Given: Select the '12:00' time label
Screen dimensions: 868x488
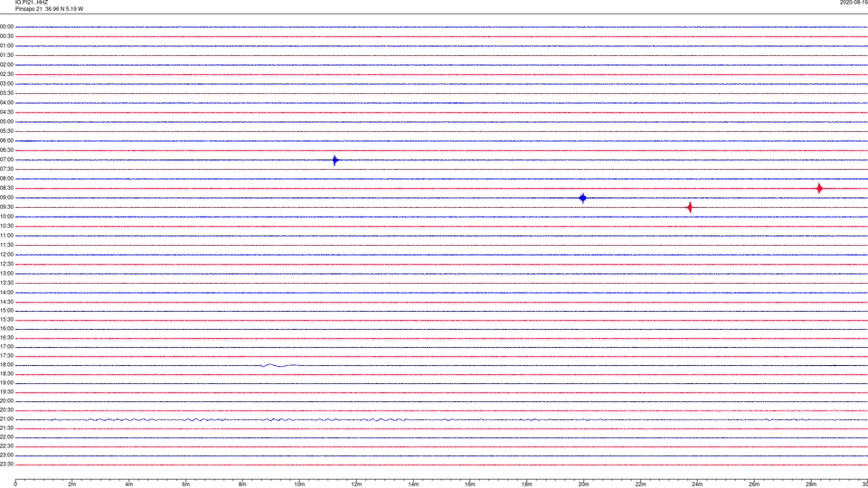Looking at the screenshot, I should [6, 255].
